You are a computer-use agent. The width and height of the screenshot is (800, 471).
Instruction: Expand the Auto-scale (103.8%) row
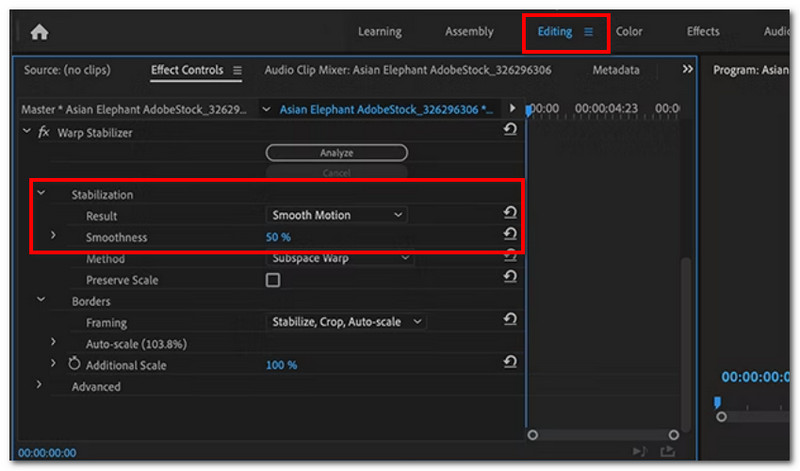click(54, 342)
